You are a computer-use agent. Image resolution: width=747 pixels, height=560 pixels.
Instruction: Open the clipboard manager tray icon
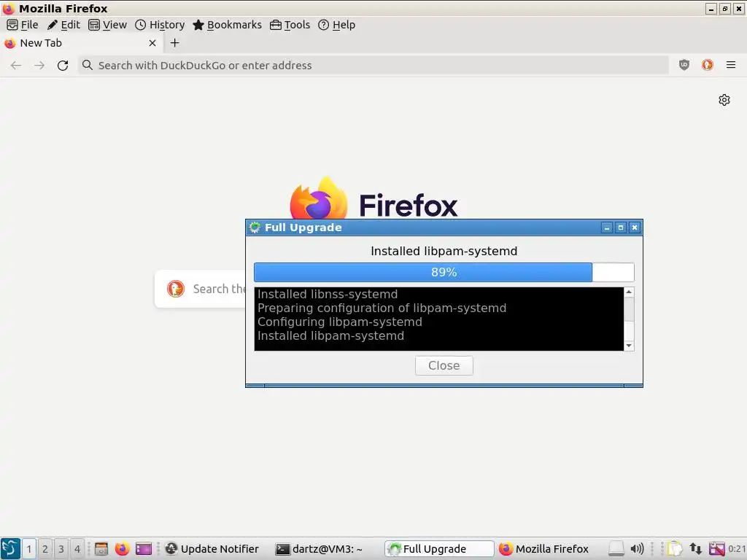(675, 548)
